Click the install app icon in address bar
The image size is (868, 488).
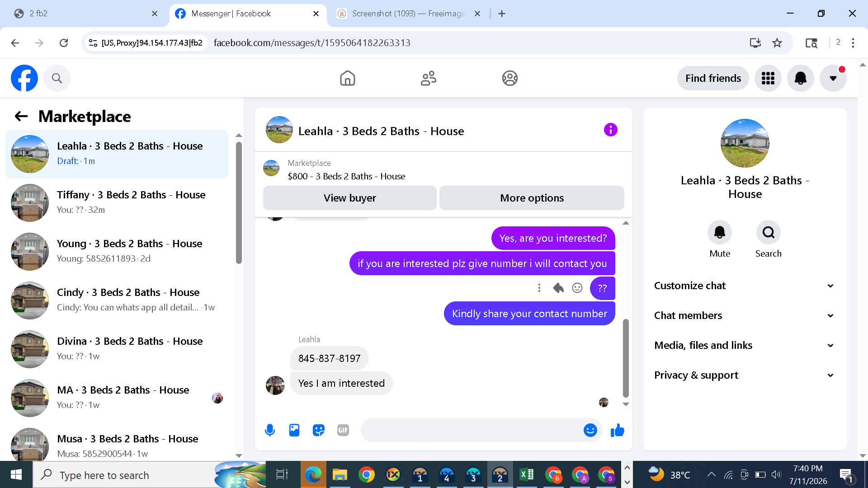point(755,43)
